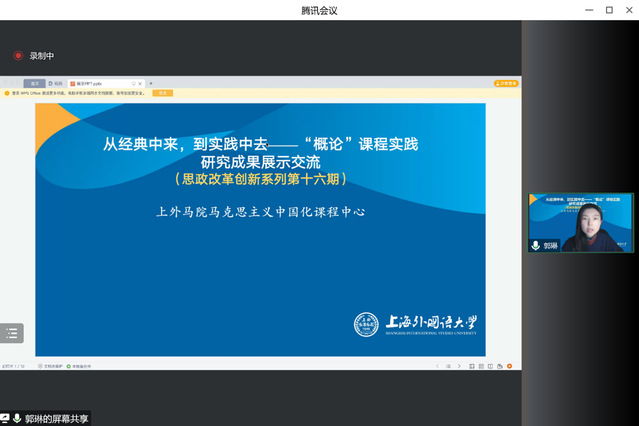Screen dimensions: 639x426
Task: Maximize the 腾讯会议 window
Action: tap(608, 10)
